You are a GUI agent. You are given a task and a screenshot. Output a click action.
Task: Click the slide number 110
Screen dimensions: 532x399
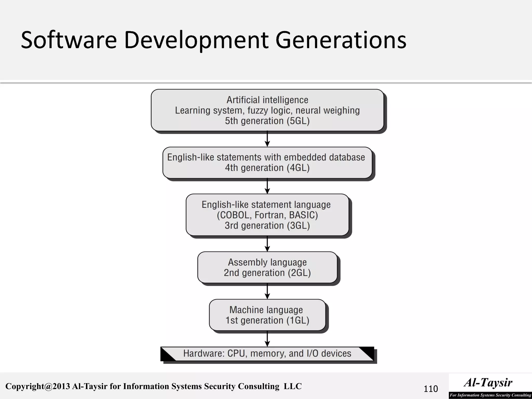[x=431, y=389]
